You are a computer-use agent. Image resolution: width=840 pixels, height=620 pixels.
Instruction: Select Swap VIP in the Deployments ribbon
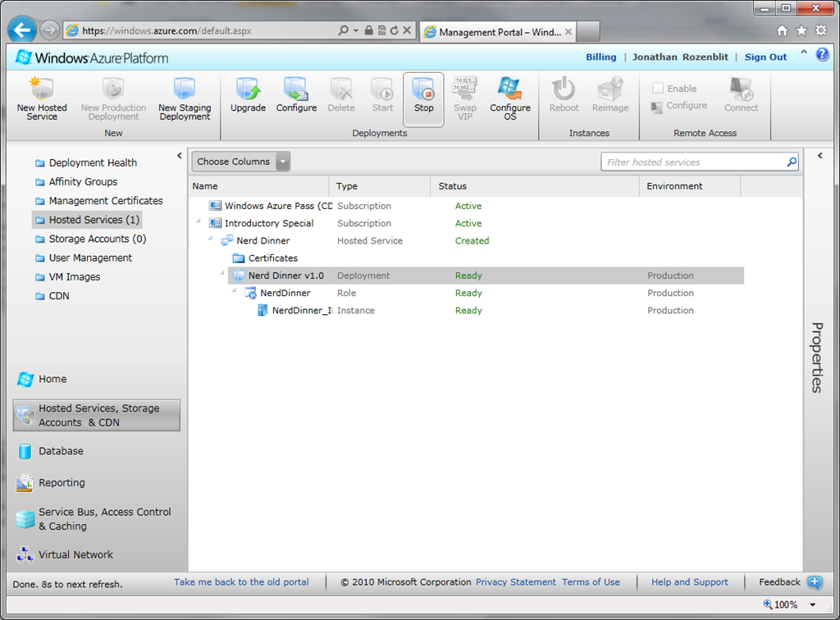pos(464,97)
